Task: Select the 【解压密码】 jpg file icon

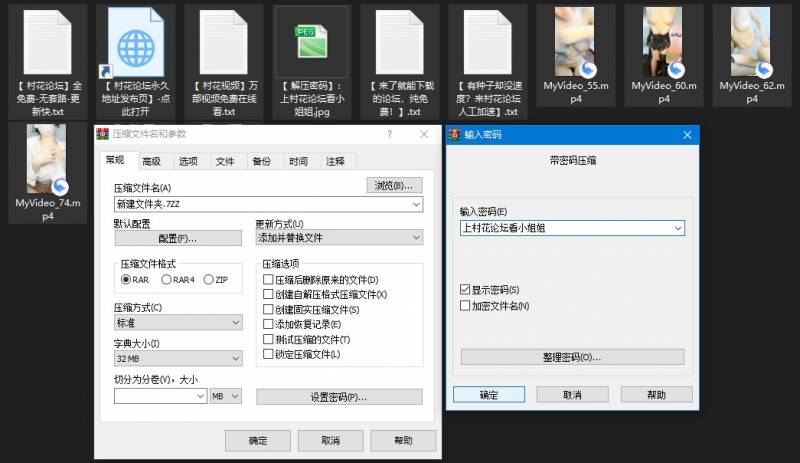Action: [x=312, y=42]
